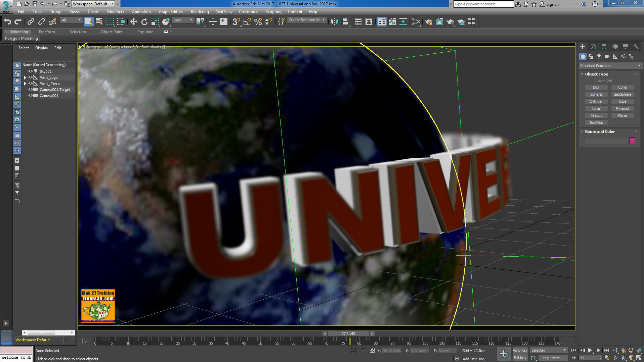Open the Hierarchy command panel
The height and width of the screenshot is (362, 644).
tap(604, 47)
